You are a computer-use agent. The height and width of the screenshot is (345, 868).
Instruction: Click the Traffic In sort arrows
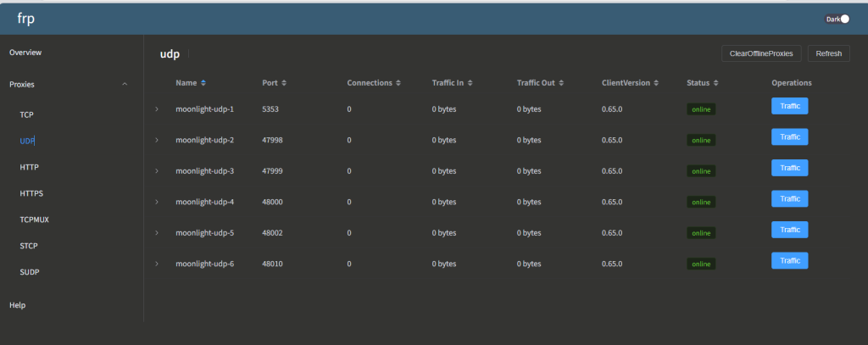(469, 83)
